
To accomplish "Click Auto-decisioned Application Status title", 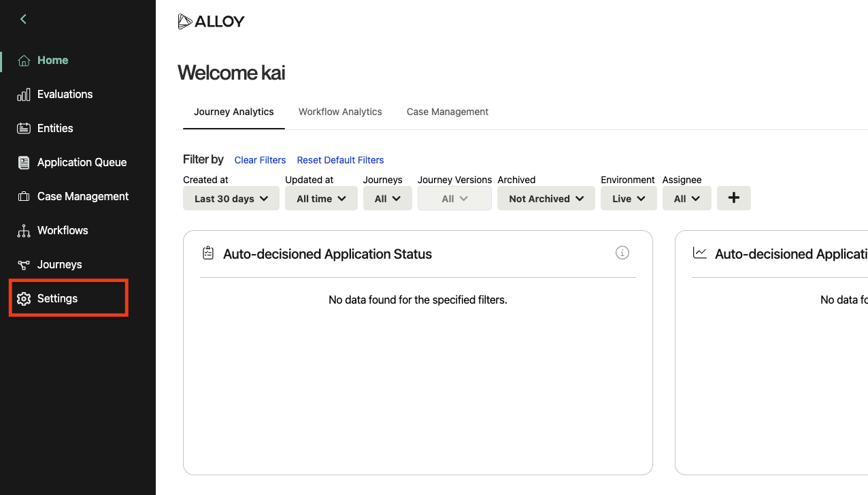I will pos(328,254).
